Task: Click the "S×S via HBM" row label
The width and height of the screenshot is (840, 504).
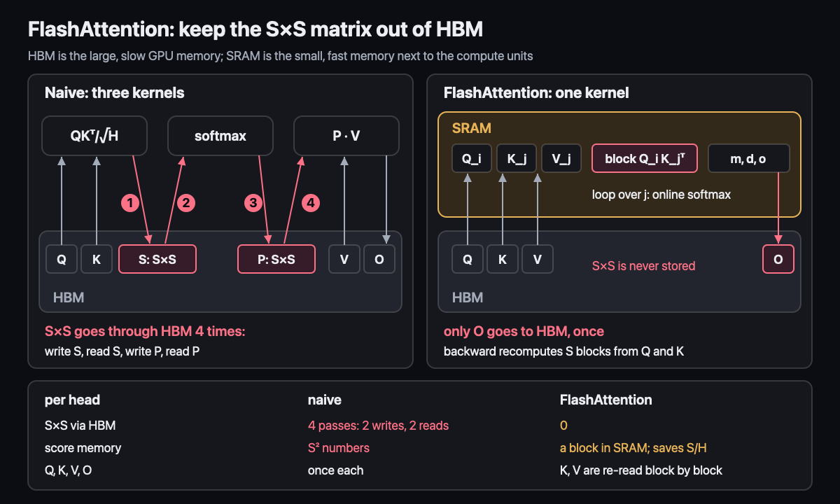Action: coord(80,426)
